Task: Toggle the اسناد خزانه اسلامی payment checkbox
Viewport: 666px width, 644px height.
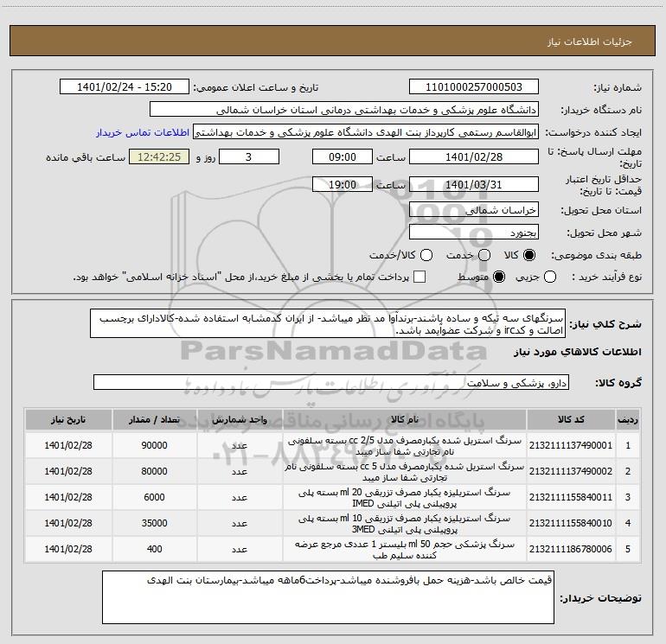Action: (x=419, y=277)
